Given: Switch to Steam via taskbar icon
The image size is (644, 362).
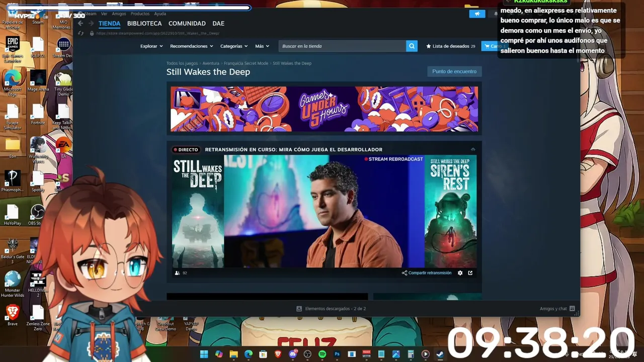Looking at the screenshot, I should pyautogui.click(x=440, y=354).
